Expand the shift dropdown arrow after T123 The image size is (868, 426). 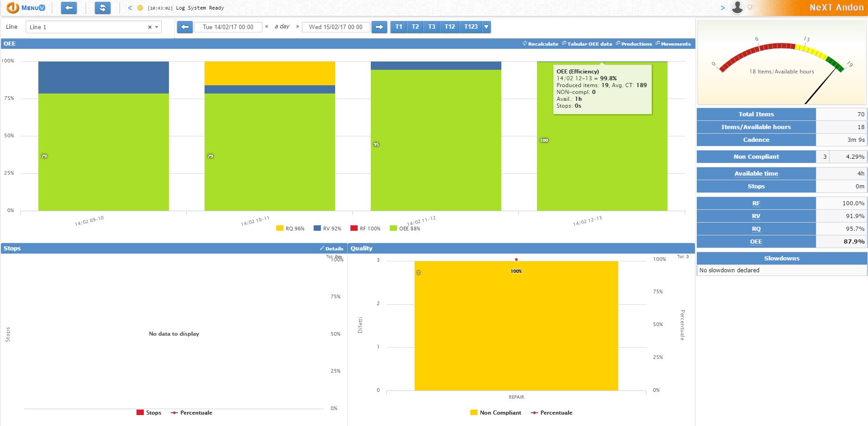coord(486,27)
